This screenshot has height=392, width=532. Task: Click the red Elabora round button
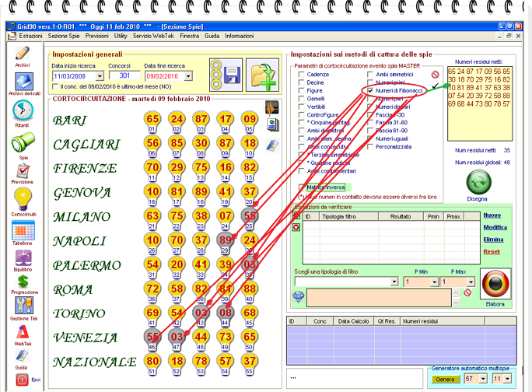[495, 284]
